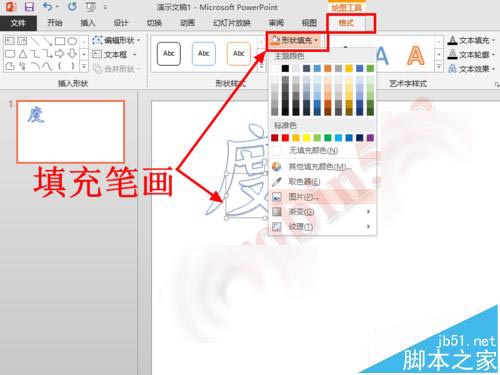Click the Redo icon in quick access toolbar
The height and width of the screenshot is (375, 500).
click(x=72, y=6)
